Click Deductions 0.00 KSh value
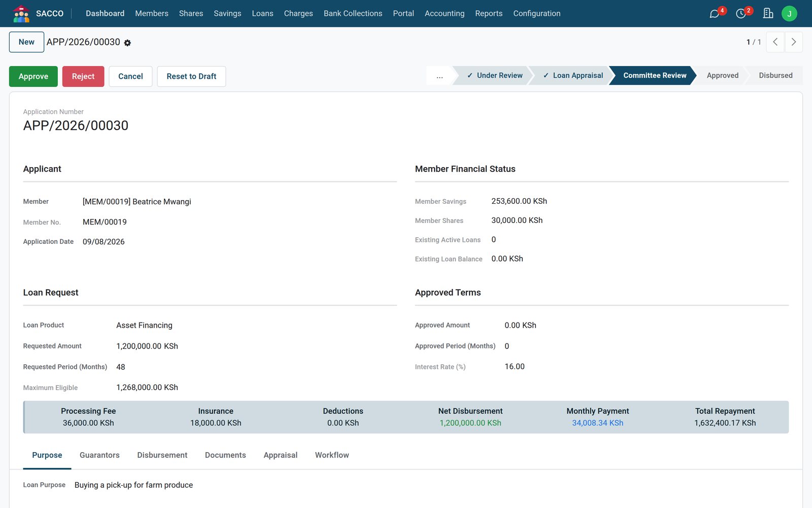 343,423
